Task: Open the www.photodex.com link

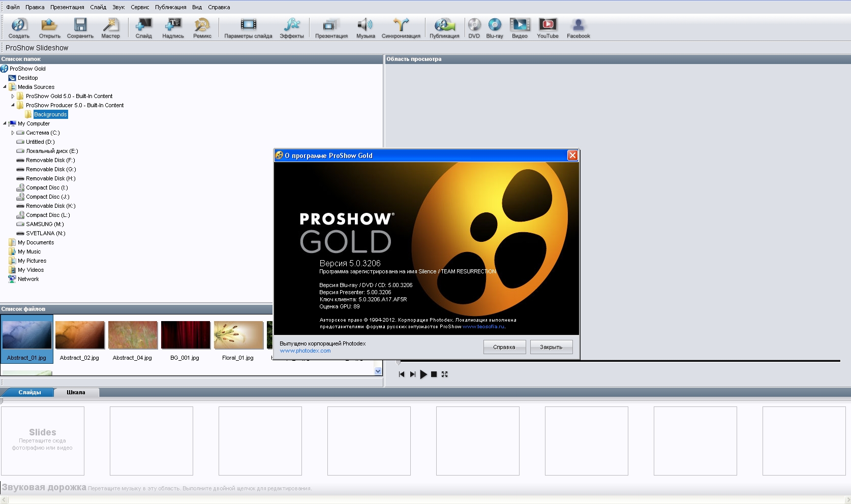Action: click(305, 351)
